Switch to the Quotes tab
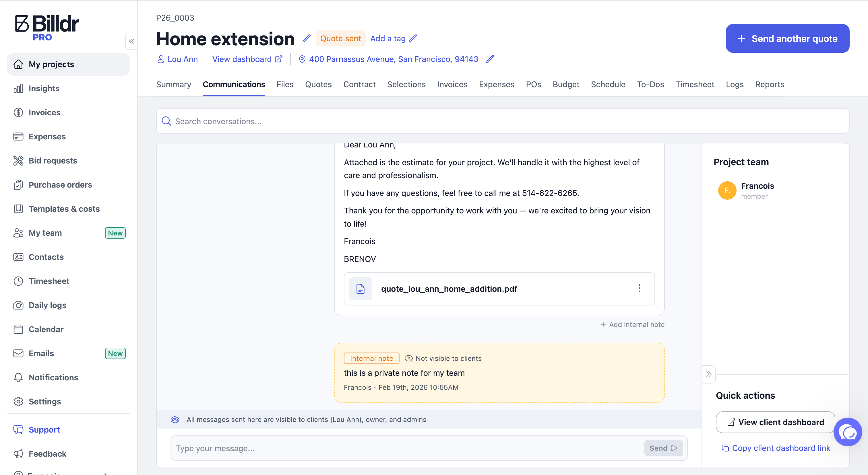This screenshot has height=475, width=868. 318,85
